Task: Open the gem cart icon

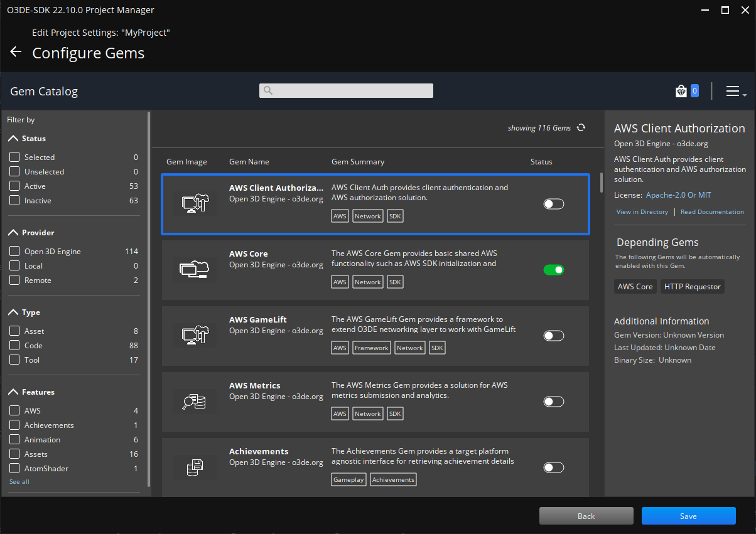Action: point(681,92)
